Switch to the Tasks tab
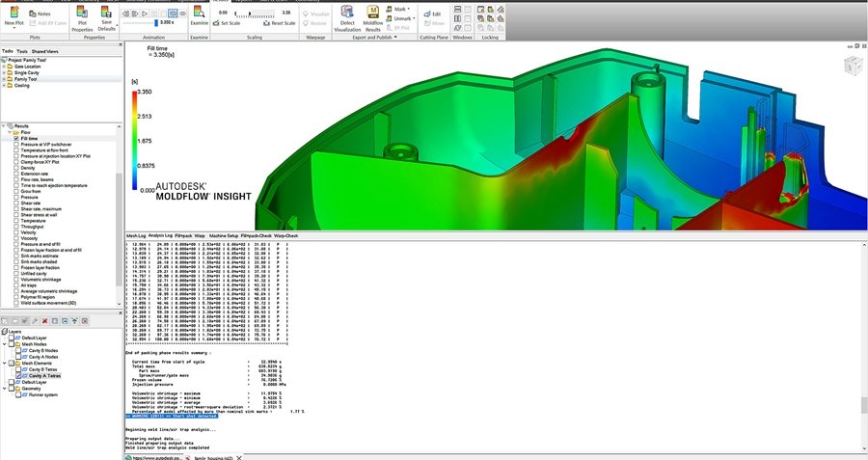This screenshot has width=868, height=460. 7,51
